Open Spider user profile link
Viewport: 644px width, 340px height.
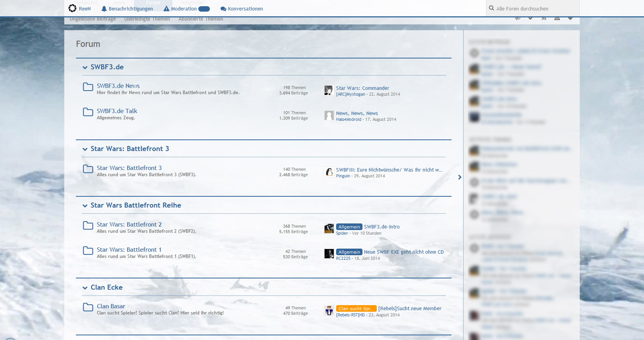(342, 233)
